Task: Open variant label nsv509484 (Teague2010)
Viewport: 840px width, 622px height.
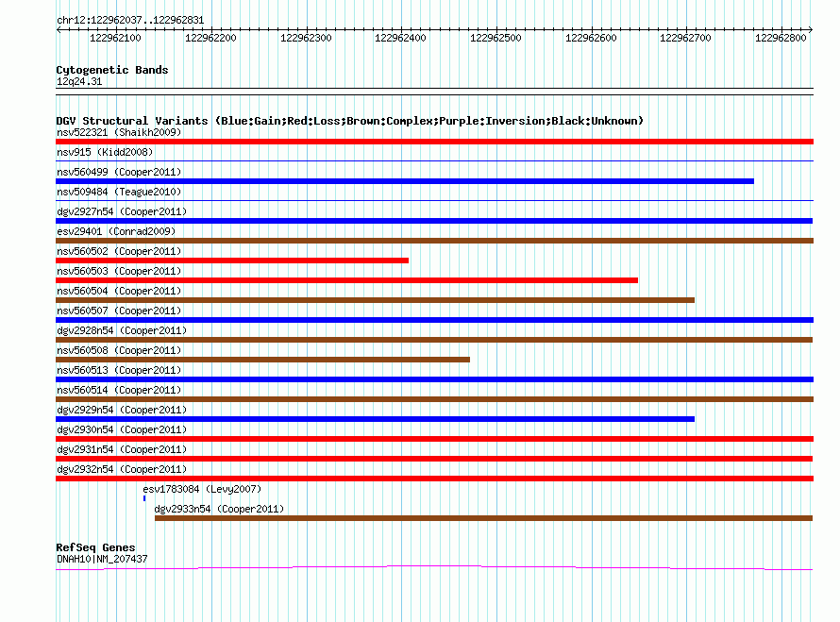Action: click(119, 192)
